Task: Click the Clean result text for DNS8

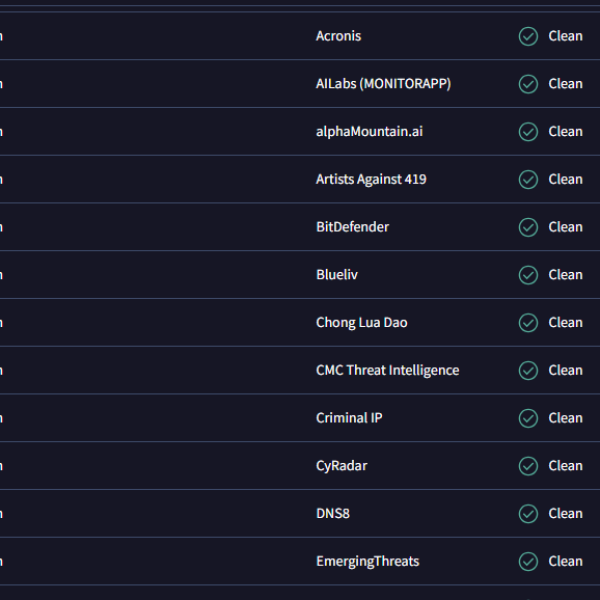Action: click(565, 514)
